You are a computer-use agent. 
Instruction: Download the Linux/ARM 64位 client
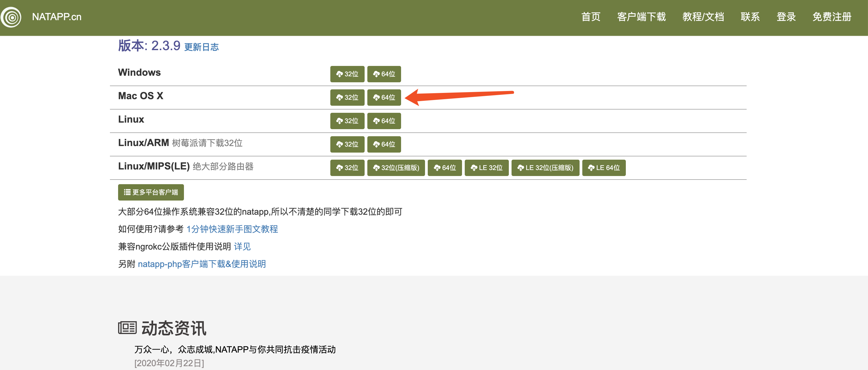pos(384,144)
